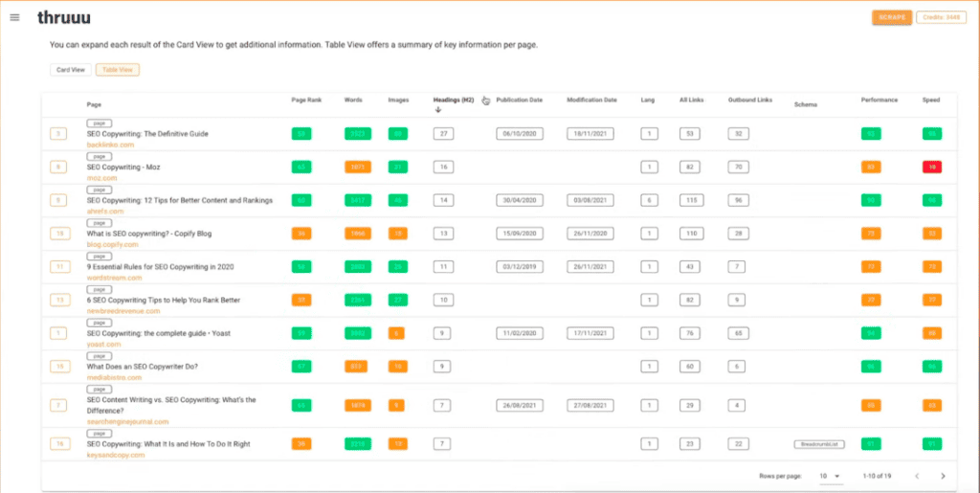Screen dimensions: 980x493
Task: Click the '1-10 of 19' pagination text
Action: pos(877,476)
